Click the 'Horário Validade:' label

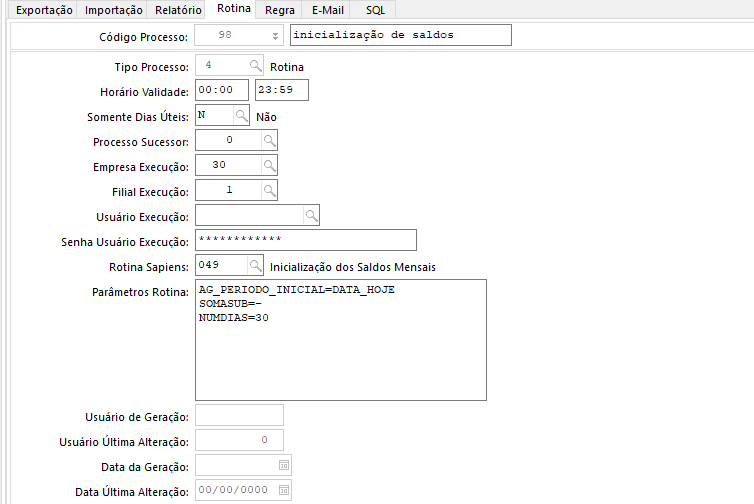point(144,92)
